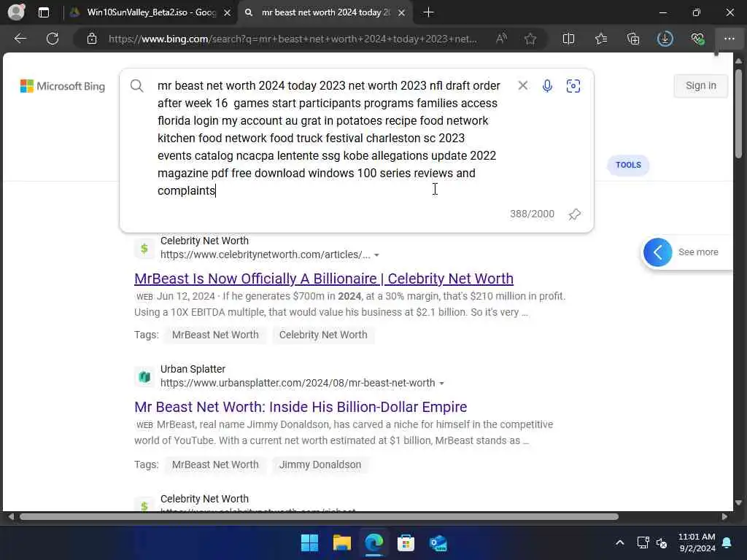Click MrBeast Net Worth tag under Celebrity result
Image resolution: width=747 pixels, height=560 pixels.
click(215, 335)
